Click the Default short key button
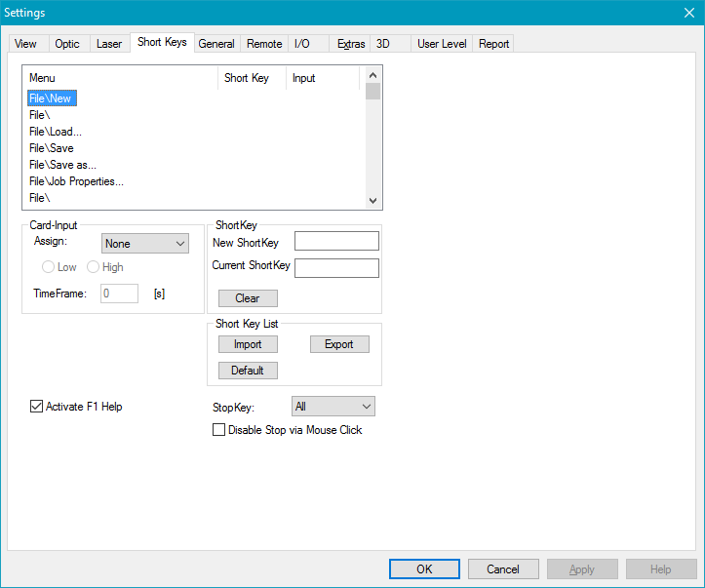Viewport: 705px width, 588px height. click(x=248, y=371)
